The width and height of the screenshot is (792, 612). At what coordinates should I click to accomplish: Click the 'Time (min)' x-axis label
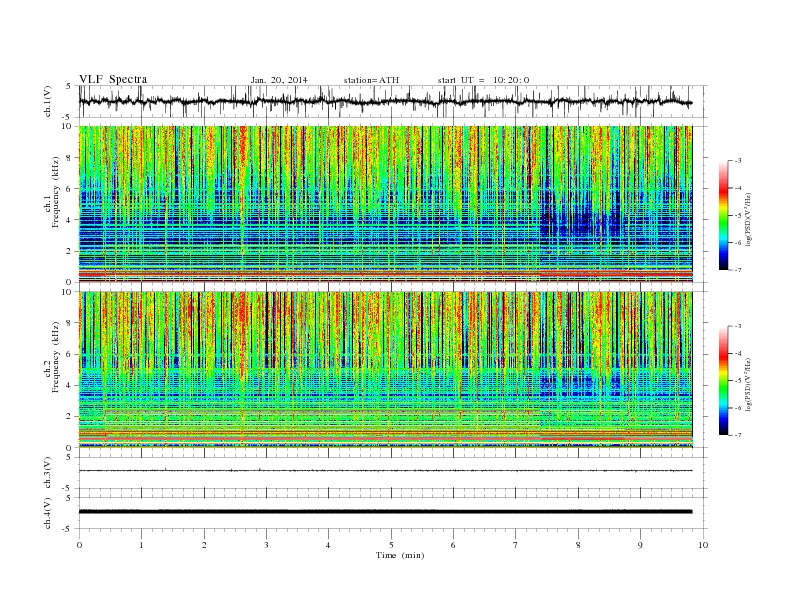400,555
